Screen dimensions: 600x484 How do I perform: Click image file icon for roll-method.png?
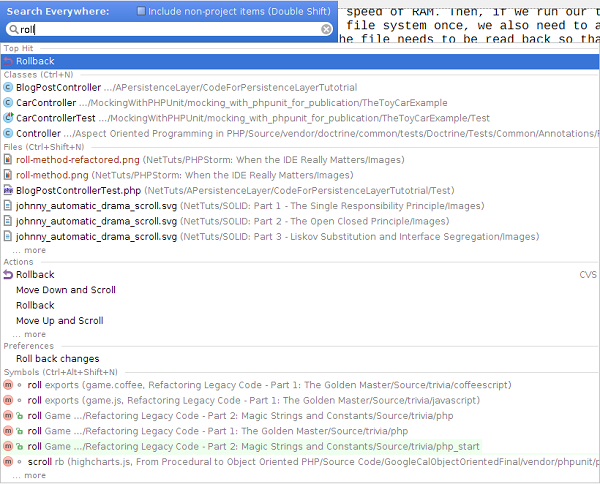pyautogui.click(x=8, y=175)
